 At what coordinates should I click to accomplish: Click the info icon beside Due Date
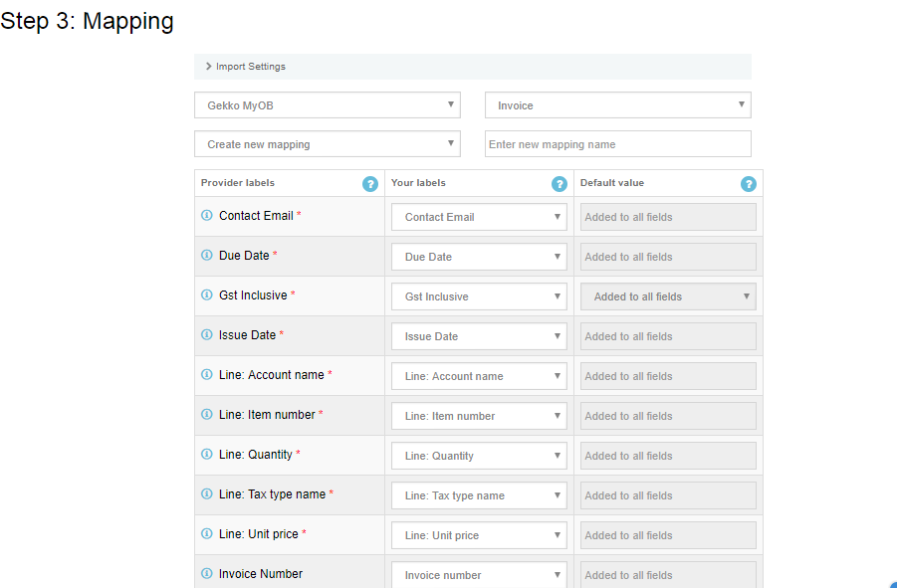point(207,255)
